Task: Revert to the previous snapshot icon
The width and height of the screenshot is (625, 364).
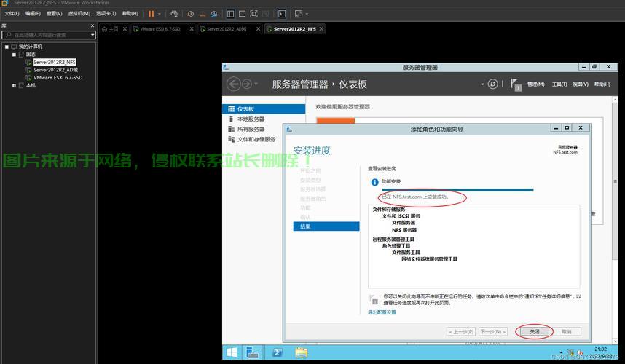Action: [203, 14]
